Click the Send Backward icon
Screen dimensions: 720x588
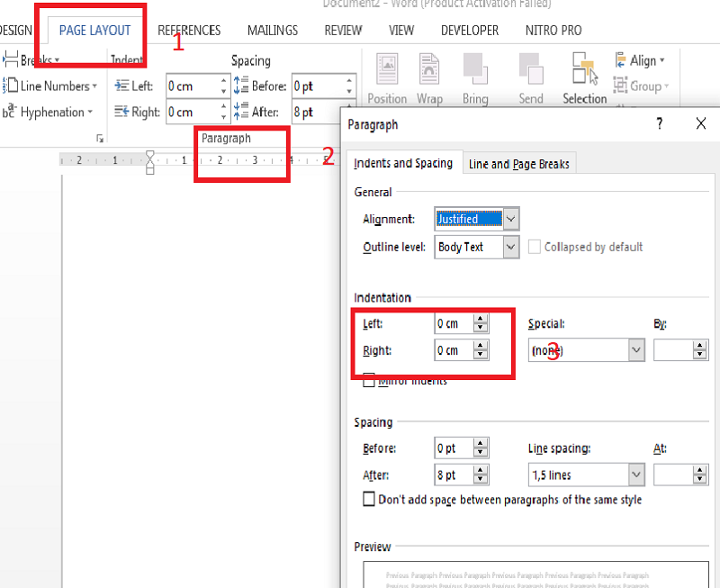(x=531, y=69)
